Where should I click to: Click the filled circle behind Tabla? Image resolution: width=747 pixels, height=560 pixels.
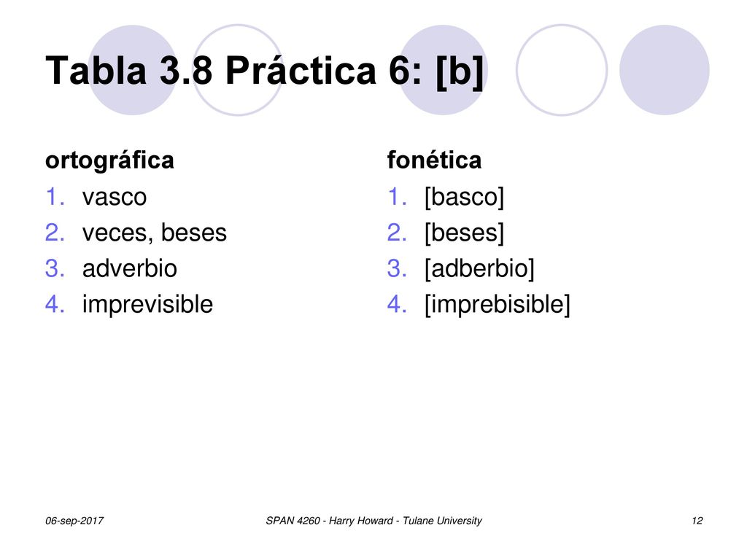coord(133,70)
